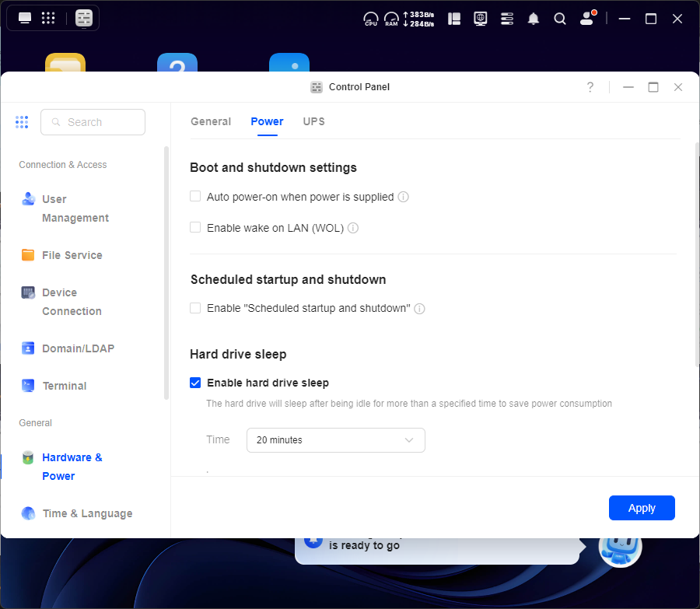Open the sleep Time dropdown (20 minutes)
This screenshot has height=609, width=700.
(335, 440)
